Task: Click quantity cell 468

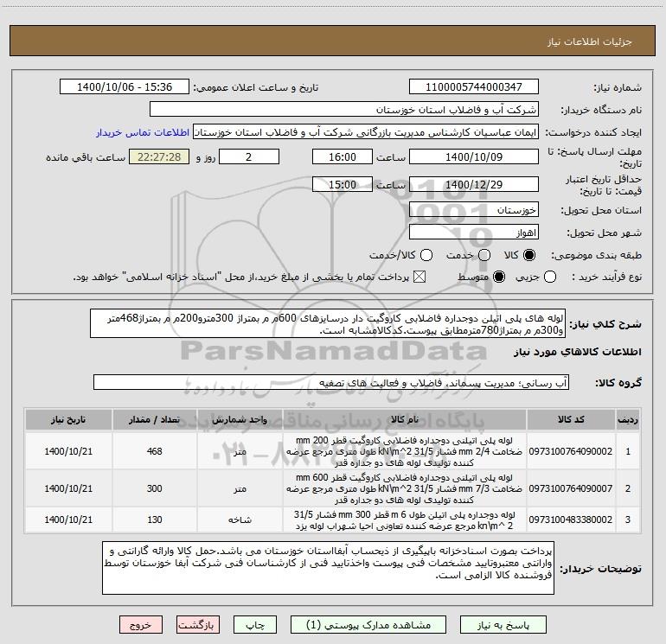Action: click(x=154, y=451)
